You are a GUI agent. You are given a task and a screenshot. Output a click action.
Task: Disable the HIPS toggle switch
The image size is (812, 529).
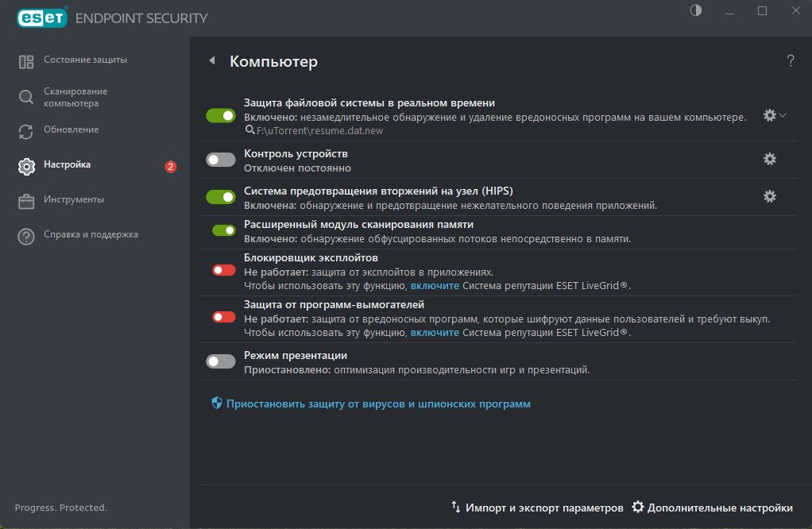tap(221, 196)
